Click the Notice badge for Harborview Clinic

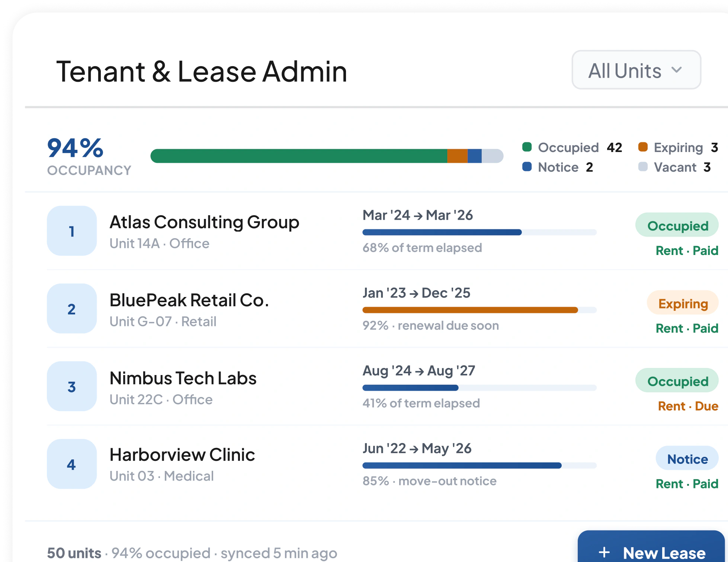tap(687, 458)
